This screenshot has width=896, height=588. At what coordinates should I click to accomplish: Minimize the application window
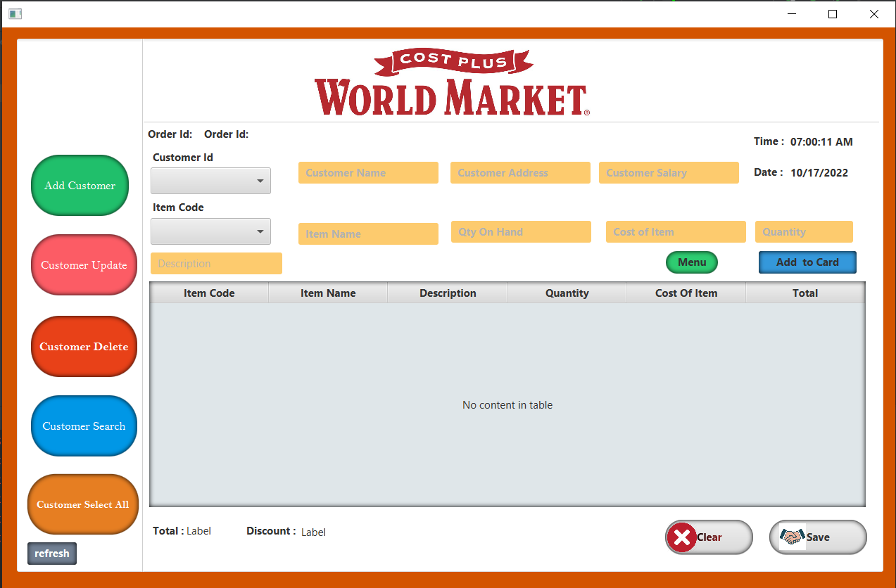[792, 13]
